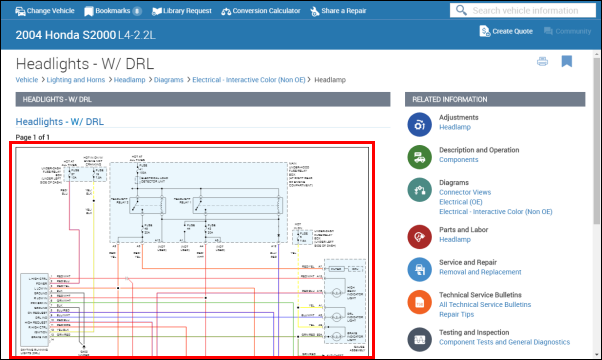The image size is (602, 360).
Task: Go to Headlamp breadcrumb link
Action: point(129,80)
